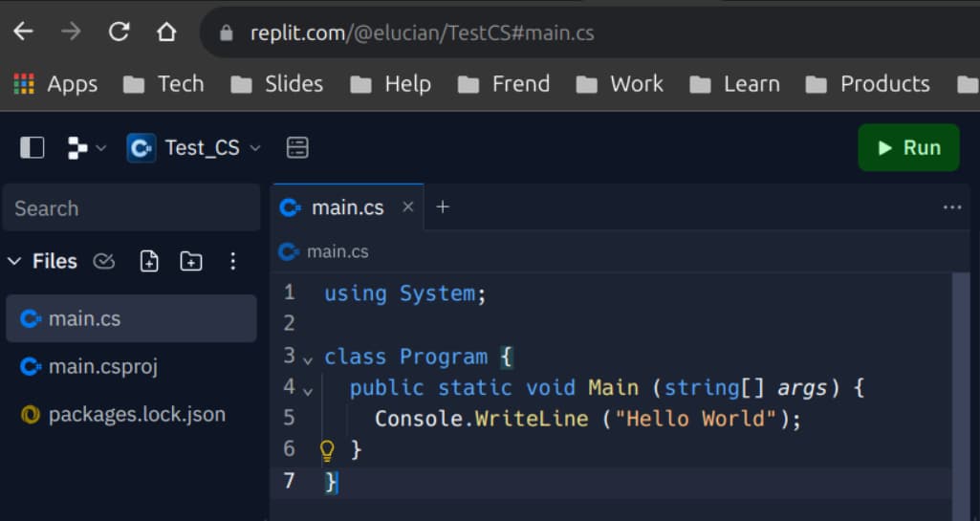Collapse the Files section chevron
980x521 pixels.
[x=14, y=261]
